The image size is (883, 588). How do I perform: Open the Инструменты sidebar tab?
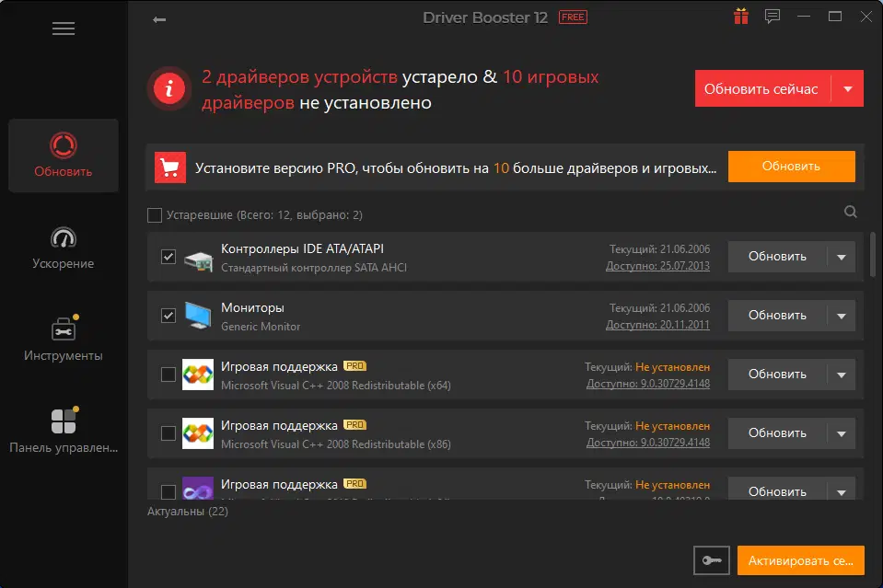(x=63, y=340)
